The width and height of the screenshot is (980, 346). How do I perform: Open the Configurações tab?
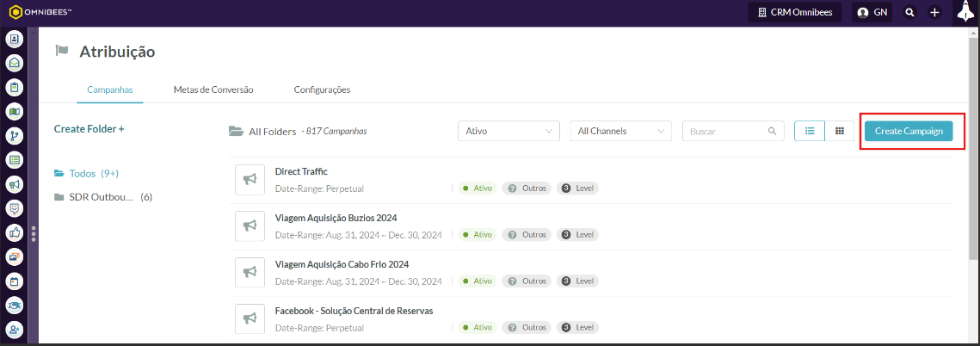click(x=322, y=90)
